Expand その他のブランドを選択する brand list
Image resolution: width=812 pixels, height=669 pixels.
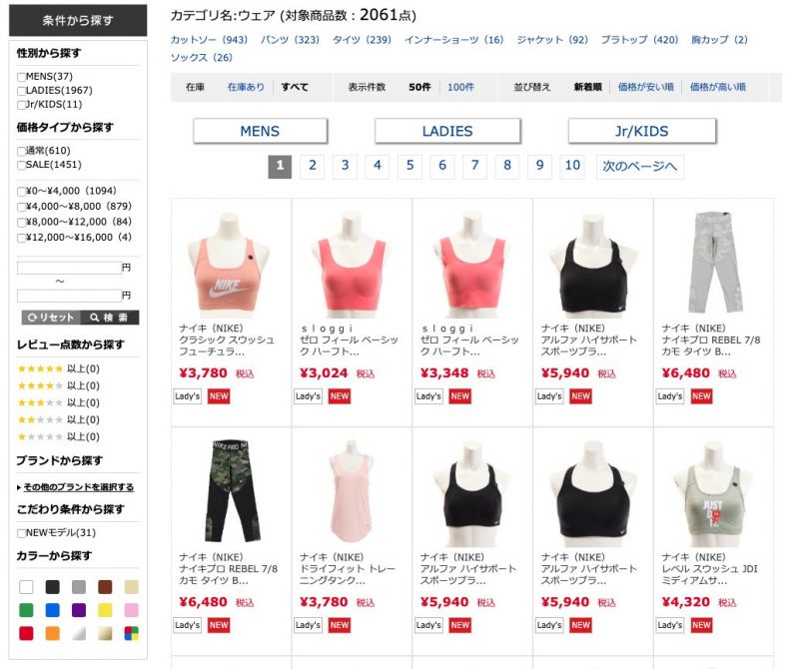pyautogui.click(x=78, y=486)
